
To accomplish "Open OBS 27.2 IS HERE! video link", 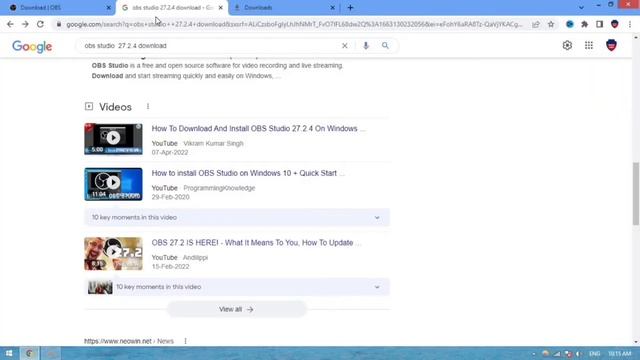I will pyautogui.click(x=256, y=242).
